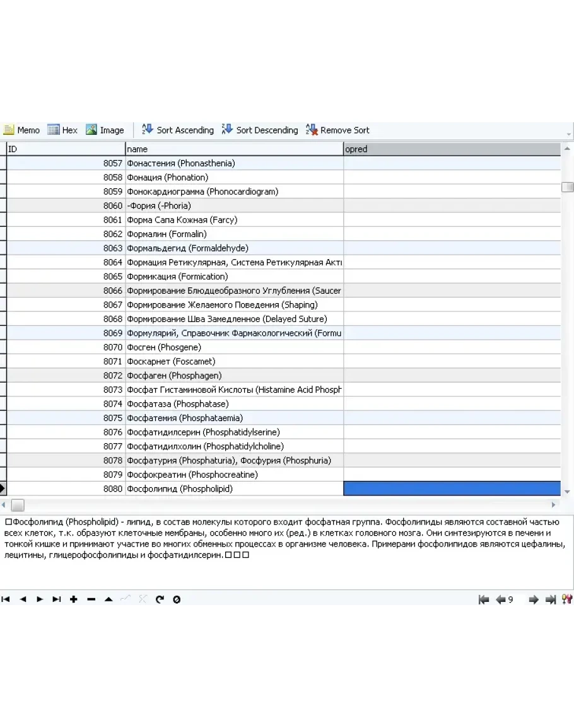The height and width of the screenshot is (728, 574).
Task: Click Remove Sort button
Action: [337, 130]
